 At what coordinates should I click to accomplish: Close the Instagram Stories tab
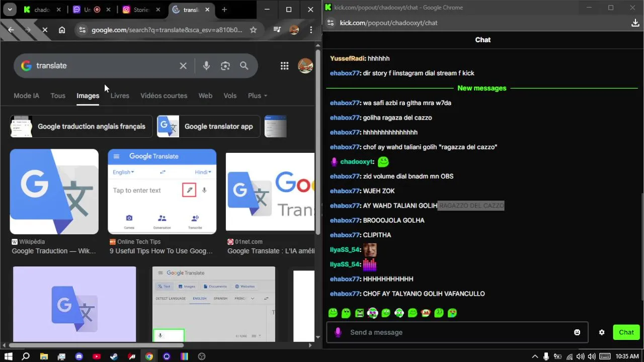click(158, 10)
